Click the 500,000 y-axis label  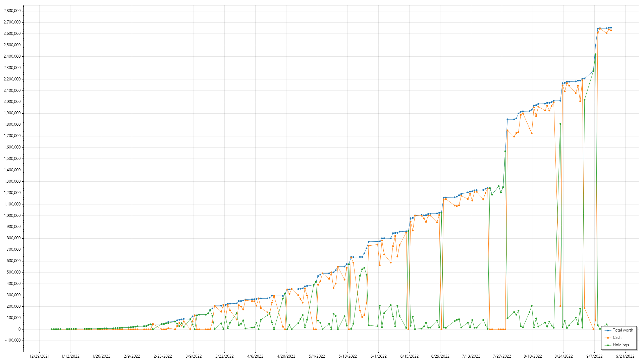tap(13, 272)
